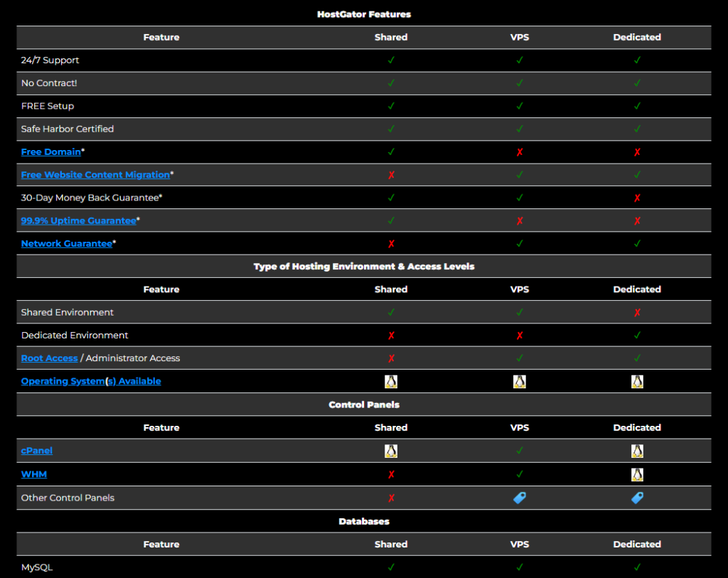This screenshot has height=578, width=728.
Task: Select the 30-Day Money Back Guarantee text
Action: click(x=90, y=198)
